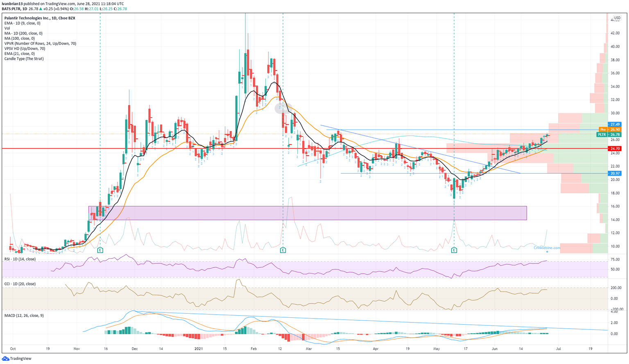Select the purple rectangle support zone
Screen dimensions: 629x364
[x=308, y=213]
